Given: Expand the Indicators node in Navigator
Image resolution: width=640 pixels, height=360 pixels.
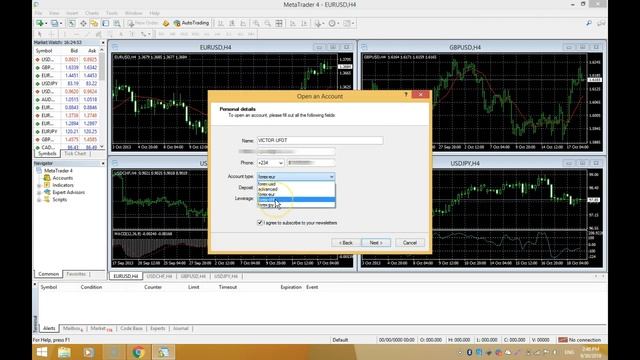Looking at the screenshot, I should (39, 185).
